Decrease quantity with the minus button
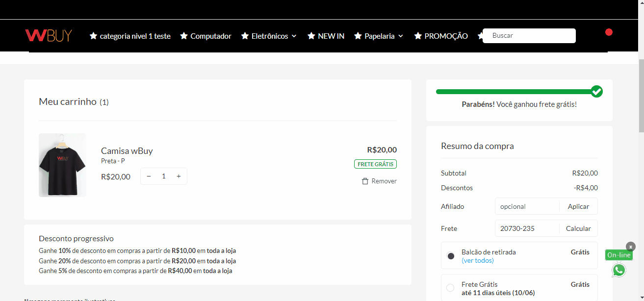Viewport: 644px width, 301px height. [x=149, y=176]
